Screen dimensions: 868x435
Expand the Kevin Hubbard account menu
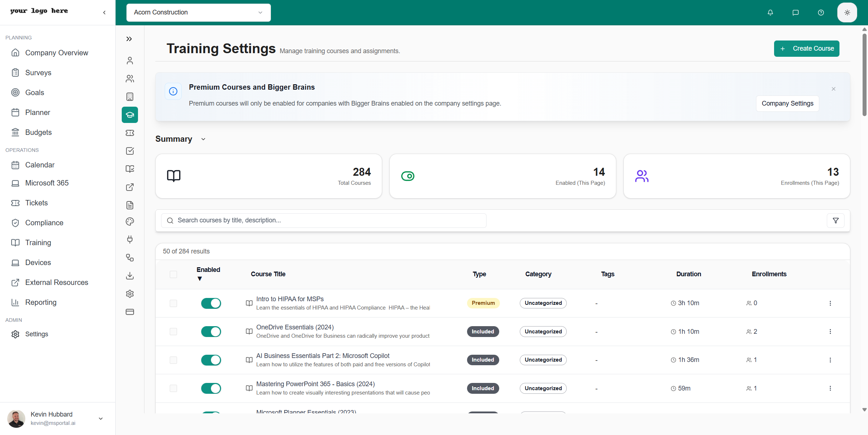point(100,418)
